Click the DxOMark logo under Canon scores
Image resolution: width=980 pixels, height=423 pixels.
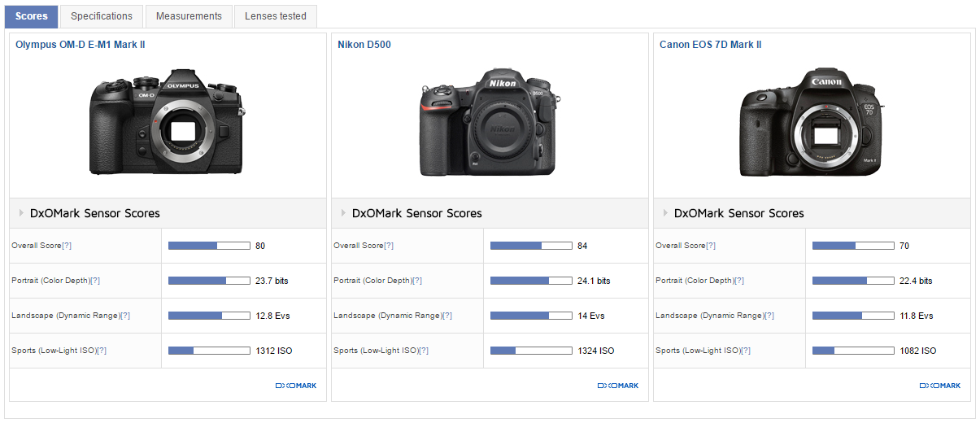pyautogui.click(x=940, y=386)
